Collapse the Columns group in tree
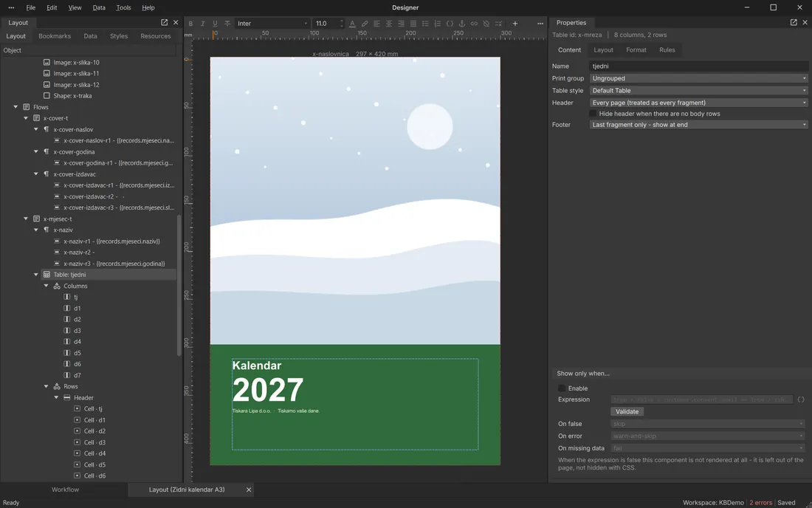The image size is (812, 508). [46, 286]
